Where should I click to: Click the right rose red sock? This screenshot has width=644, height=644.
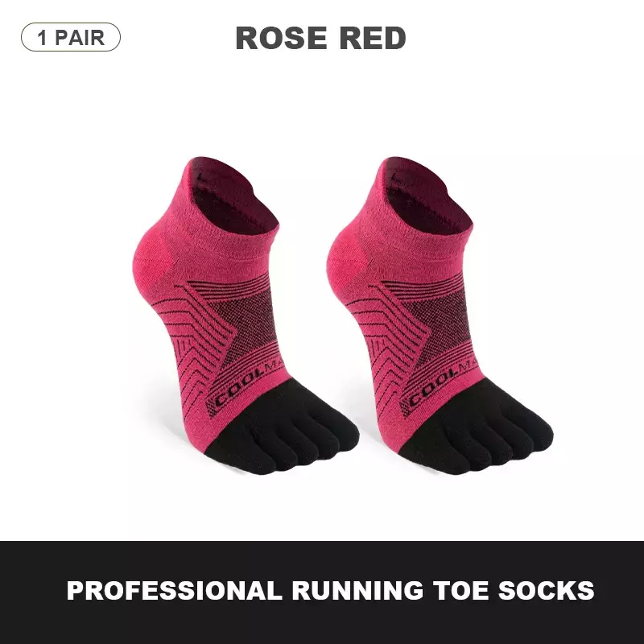click(x=440, y=316)
